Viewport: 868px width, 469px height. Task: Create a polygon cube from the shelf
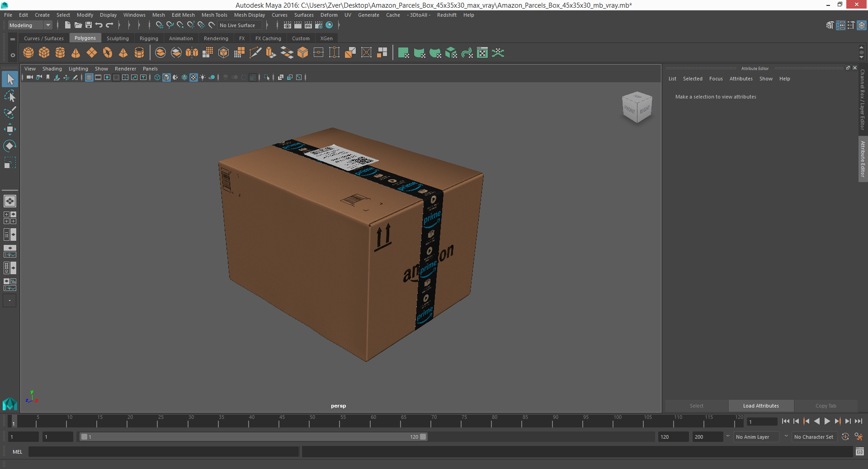click(44, 53)
